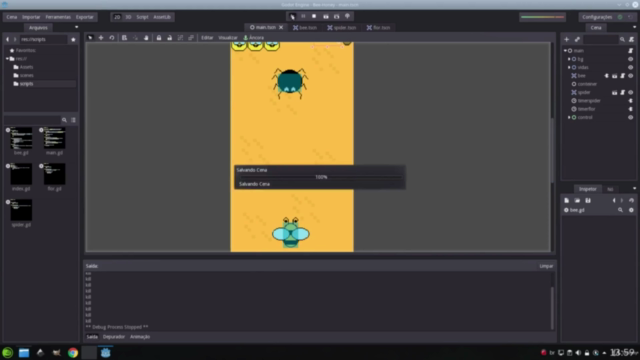The image size is (640, 360).
Task: Switch to Script editor mode
Action: click(142, 17)
